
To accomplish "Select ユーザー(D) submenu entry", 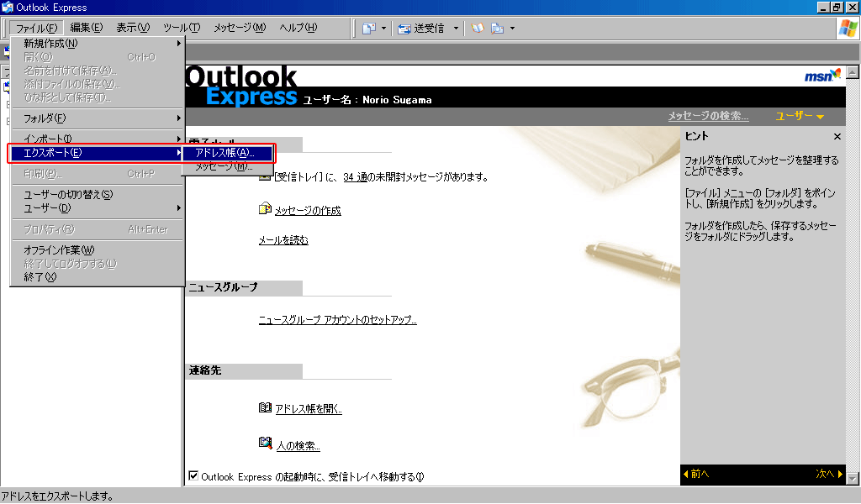I will coord(98,208).
